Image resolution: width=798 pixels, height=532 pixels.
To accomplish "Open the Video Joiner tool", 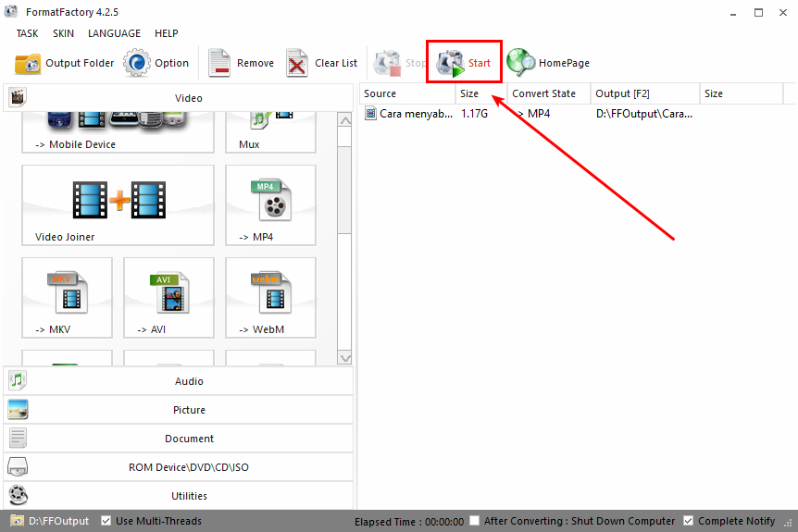I will [118, 205].
